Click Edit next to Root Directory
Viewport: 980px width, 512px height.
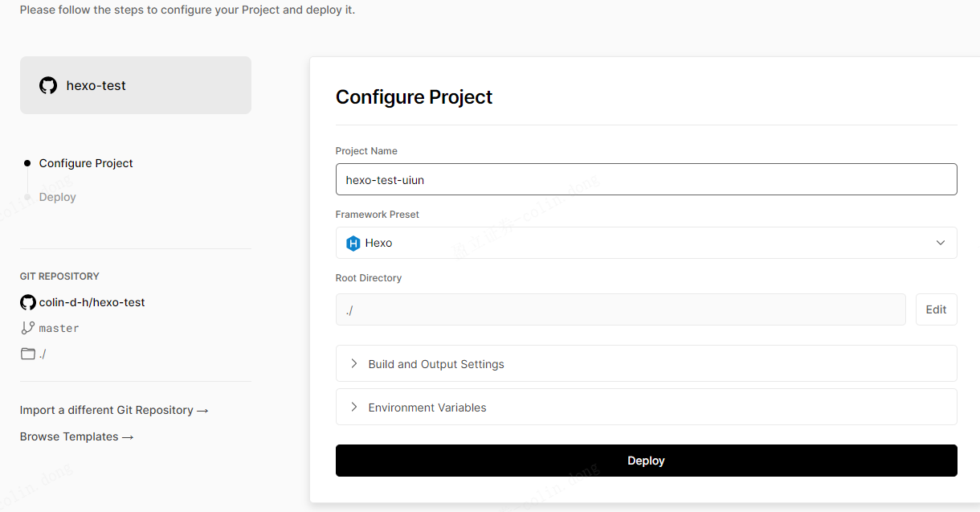[x=936, y=309]
